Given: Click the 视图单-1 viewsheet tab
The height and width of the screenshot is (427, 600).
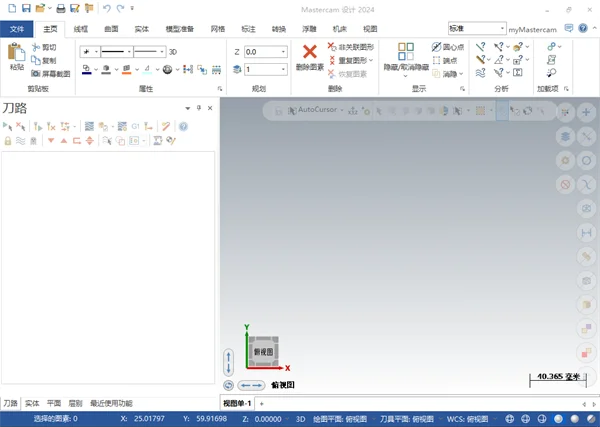Looking at the screenshot, I should point(237,403).
